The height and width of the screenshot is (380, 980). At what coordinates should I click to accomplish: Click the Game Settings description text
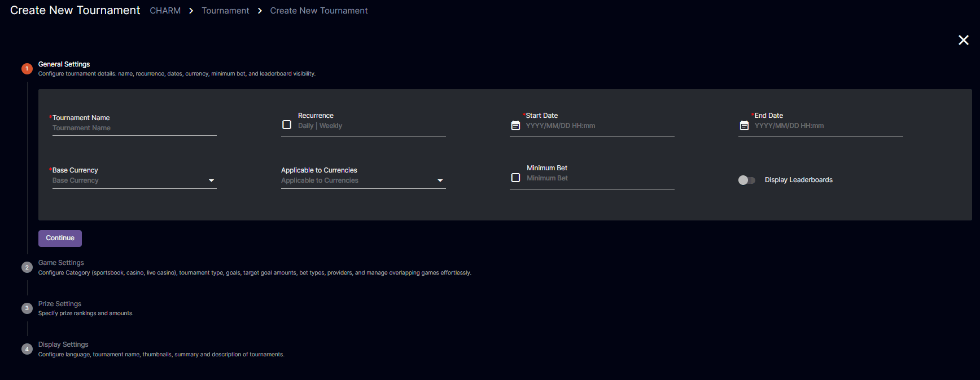pos(255,273)
